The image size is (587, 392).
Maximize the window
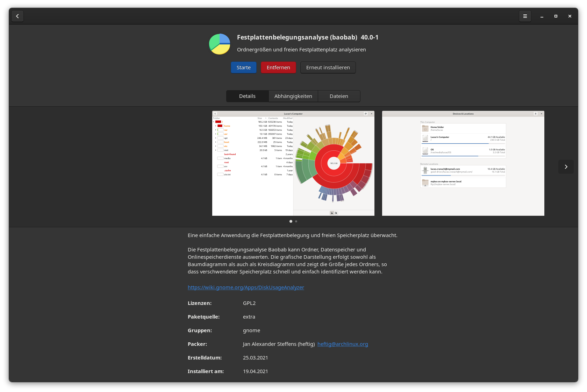(x=556, y=16)
